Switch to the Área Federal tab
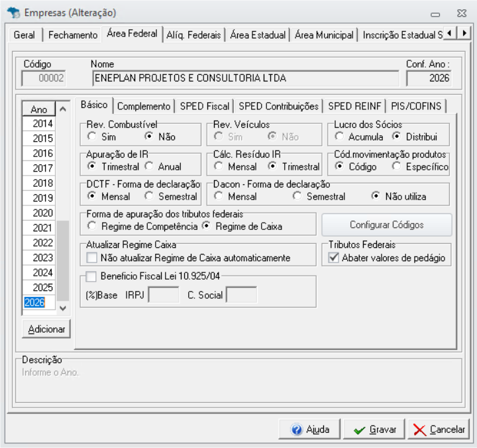The height and width of the screenshot is (448, 477). 132,34
